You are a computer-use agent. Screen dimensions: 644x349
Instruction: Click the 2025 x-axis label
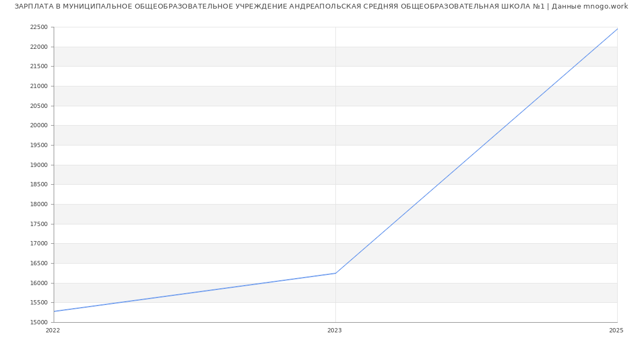(x=616, y=331)
